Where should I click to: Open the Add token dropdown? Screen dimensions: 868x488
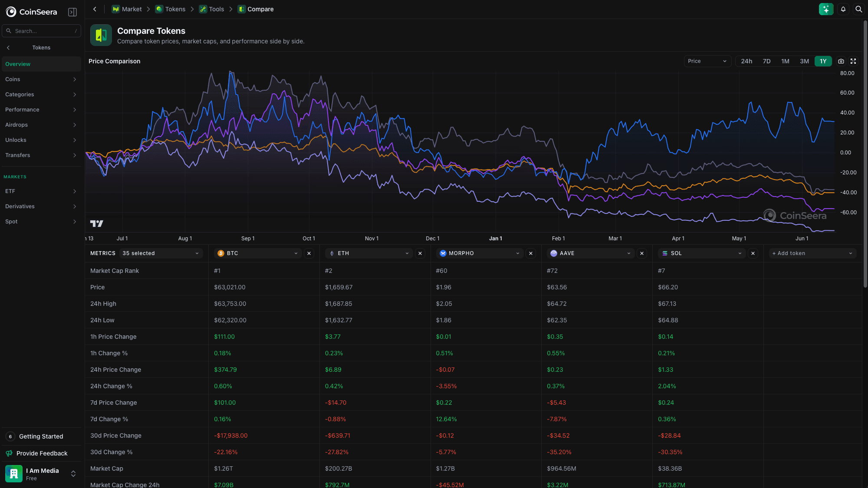coord(812,253)
